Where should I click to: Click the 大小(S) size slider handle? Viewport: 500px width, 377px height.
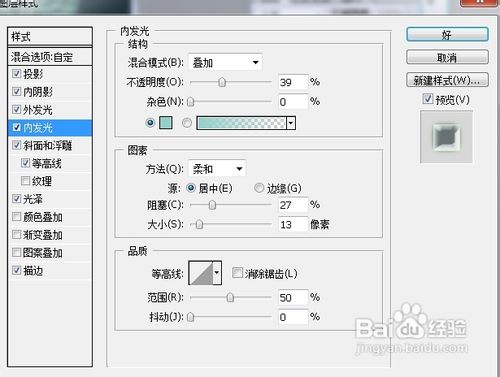coord(199,225)
